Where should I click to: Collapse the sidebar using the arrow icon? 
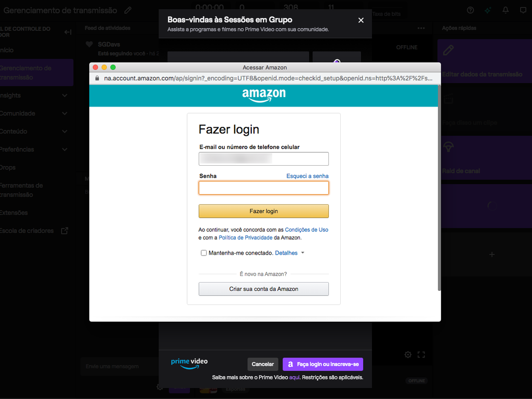[x=68, y=32]
